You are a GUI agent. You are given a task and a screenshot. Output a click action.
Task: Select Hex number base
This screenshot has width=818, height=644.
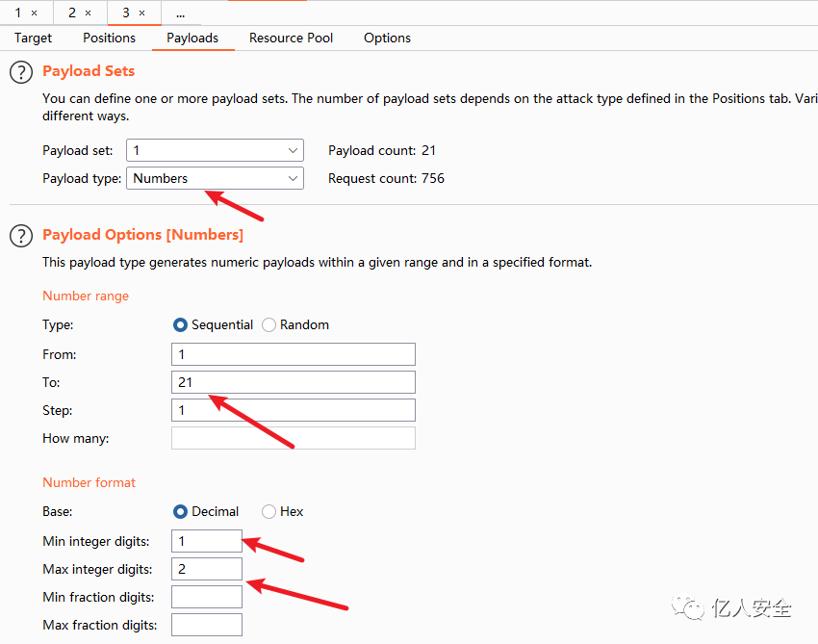click(269, 512)
